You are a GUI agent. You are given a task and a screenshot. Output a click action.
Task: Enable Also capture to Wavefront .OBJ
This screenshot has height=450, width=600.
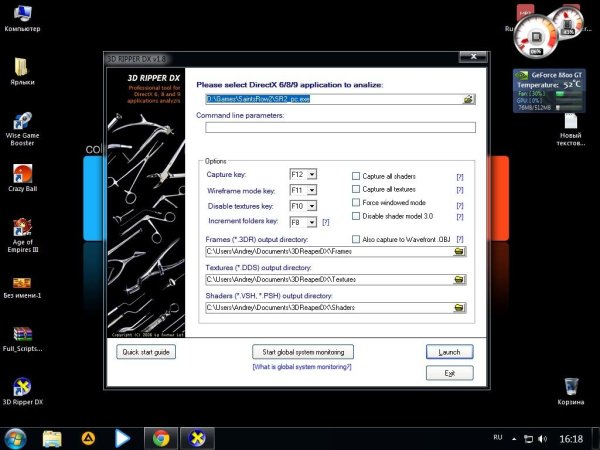pyautogui.click(x=356, y=239)
